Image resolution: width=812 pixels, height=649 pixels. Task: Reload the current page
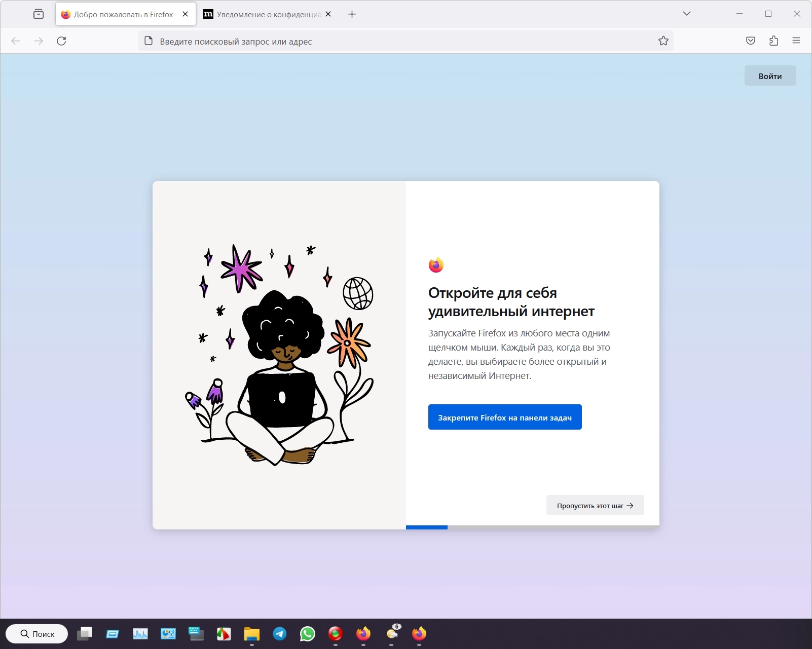pos(61,41)
